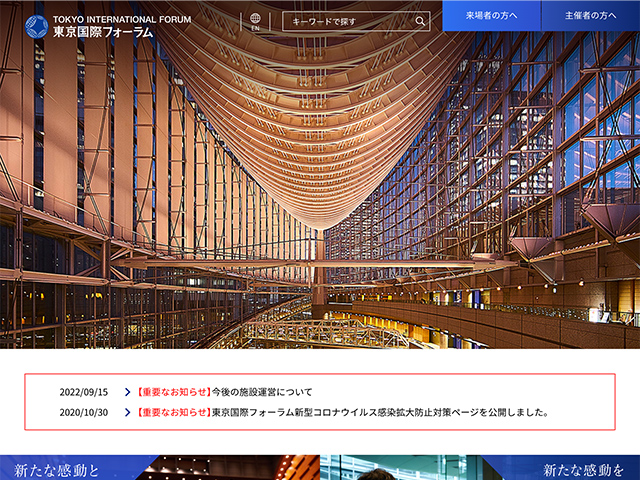The image size is (640, 480).
Task: Click the arrow beside the 2020/10/30 notice
Action: 127,412
